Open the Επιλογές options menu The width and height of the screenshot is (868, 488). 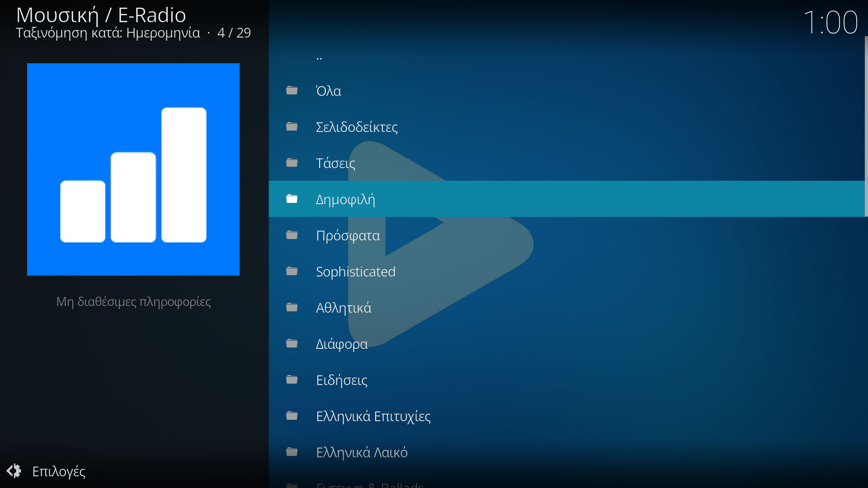(x=59, y=471)
